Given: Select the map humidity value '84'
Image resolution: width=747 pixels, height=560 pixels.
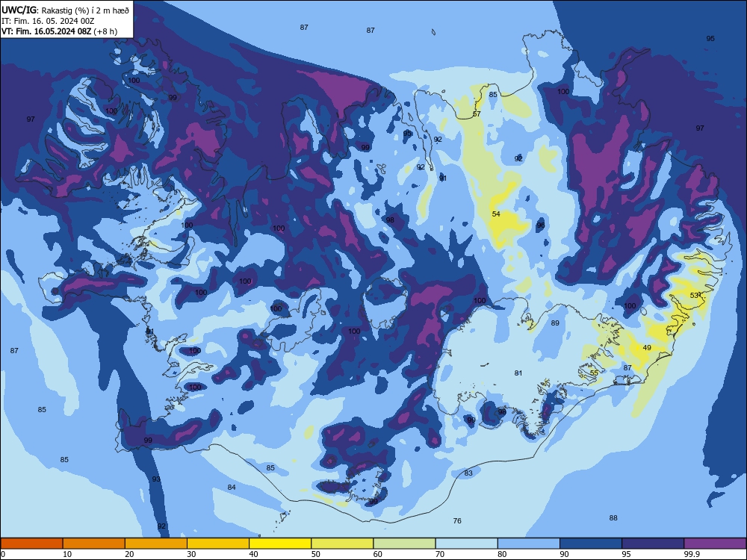Looking at the screenshot, I should (232, 487).
